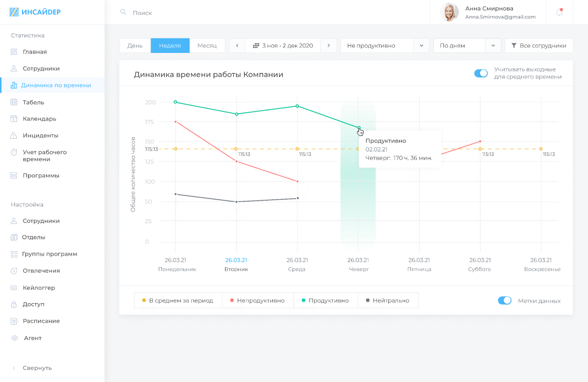The height and width of the screenshot is (382, 588).
Task: Switch to the Месяц tab
Action: point(207,46)
